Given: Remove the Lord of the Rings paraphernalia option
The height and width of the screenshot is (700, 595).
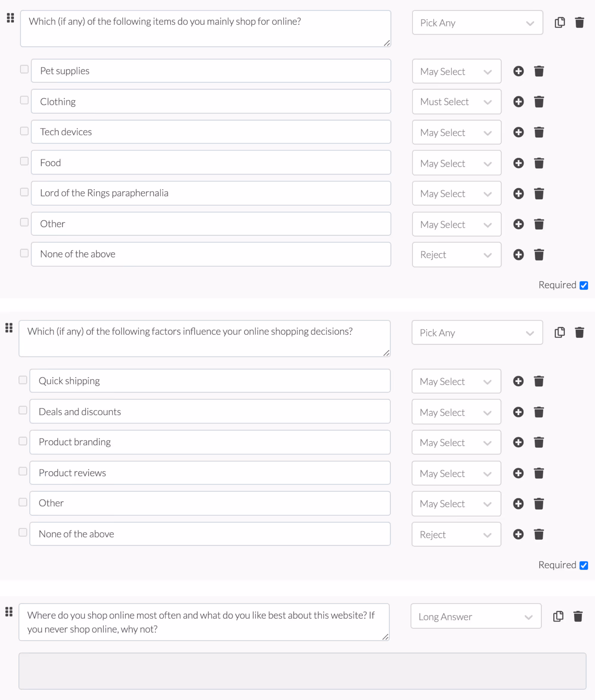Looking at the screenshot, I should coord(539,193).
